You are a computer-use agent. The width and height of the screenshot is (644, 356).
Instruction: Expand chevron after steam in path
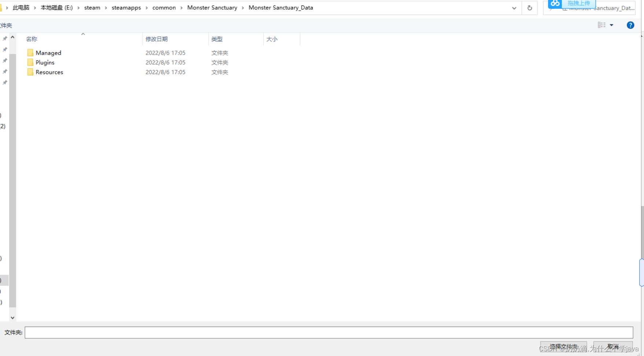pyautogui.click(x=106, y=8)
